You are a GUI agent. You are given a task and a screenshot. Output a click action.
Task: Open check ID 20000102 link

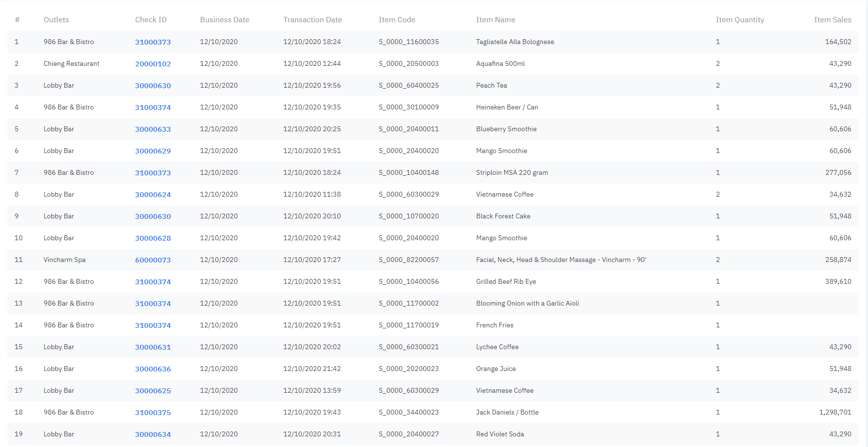coord(153,64)
